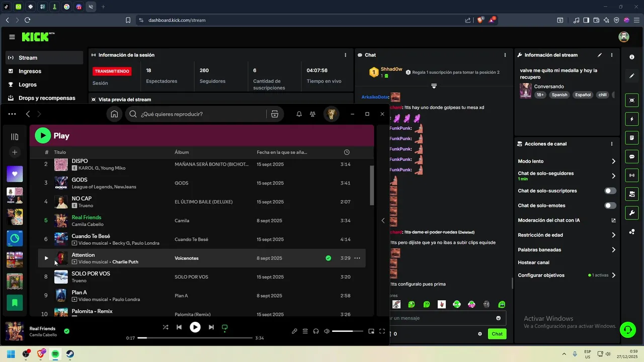Focus the Spotify search field
The image size is (644, 362).
[196, 114]
